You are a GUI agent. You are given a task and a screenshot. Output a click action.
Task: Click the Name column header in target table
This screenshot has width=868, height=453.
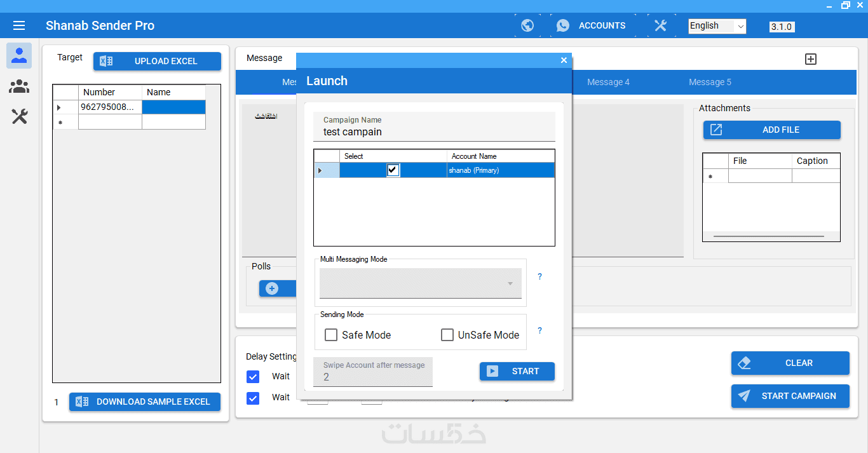(x=173, y=92)
